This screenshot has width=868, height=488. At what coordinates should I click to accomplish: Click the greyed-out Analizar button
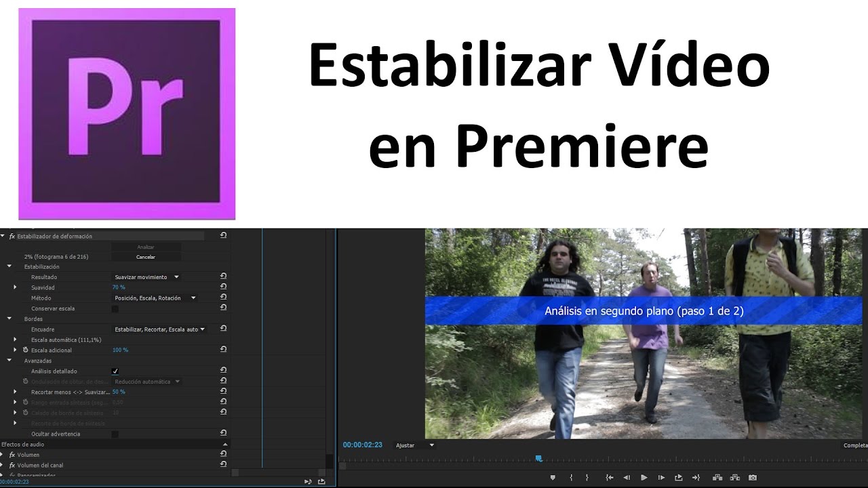click(146, 247)
